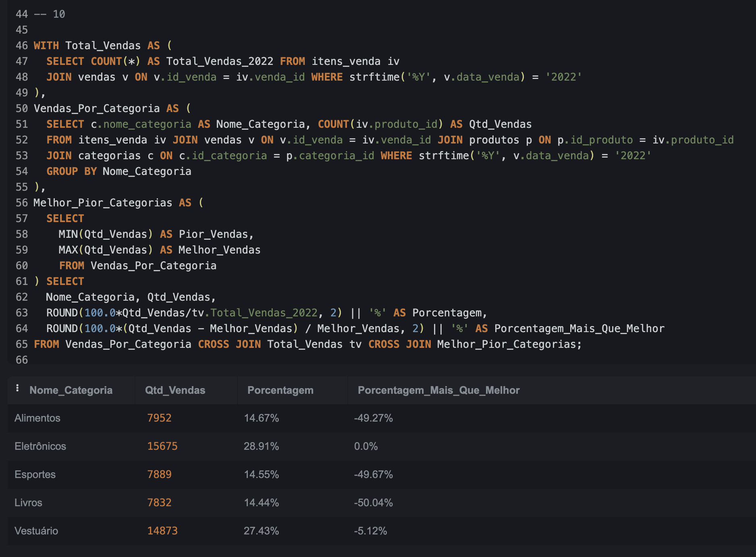
Task: Click the -49.27% cell
Action: (374, 418)
